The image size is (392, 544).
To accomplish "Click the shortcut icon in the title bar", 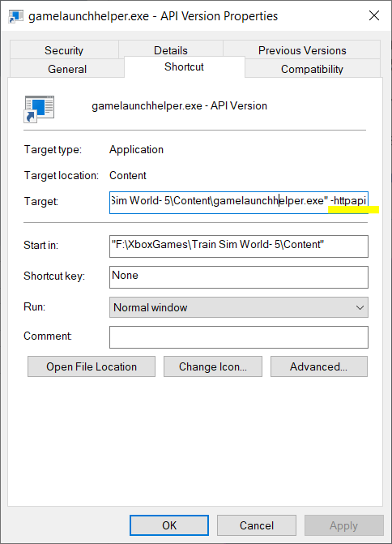I will (16, 16).
